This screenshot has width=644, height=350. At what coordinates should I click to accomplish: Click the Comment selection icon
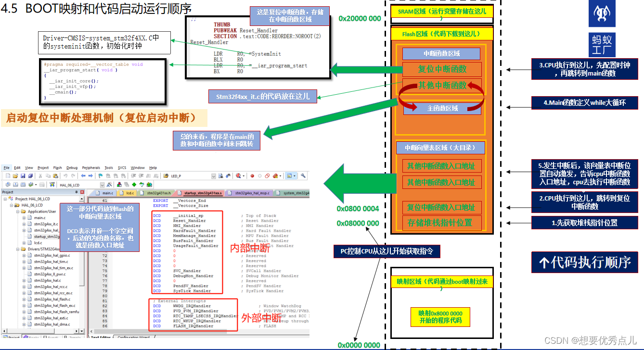click(x=148, y=175)
